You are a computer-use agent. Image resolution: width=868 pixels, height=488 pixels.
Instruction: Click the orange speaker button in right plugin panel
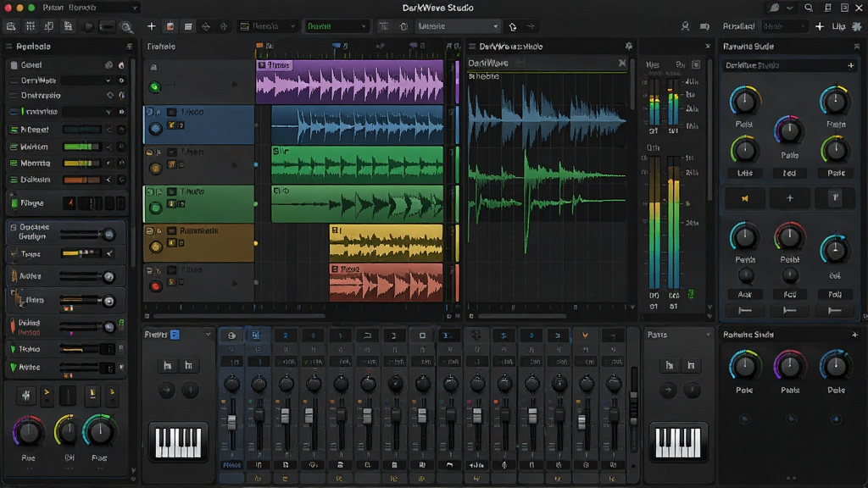pyautogui.click(x=745, y=198)
